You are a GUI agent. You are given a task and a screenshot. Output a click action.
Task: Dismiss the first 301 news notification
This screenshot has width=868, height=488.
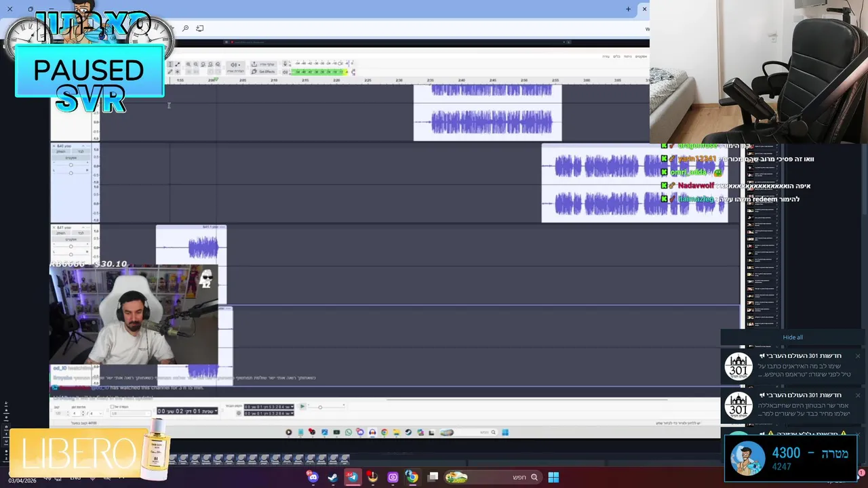[857, 356]
